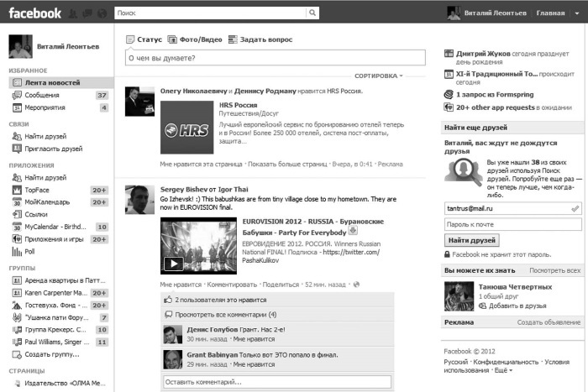The height and width of the screenshot is (392, 588).
Task: Click the Пароль к почте field
Action: point(512,224)
